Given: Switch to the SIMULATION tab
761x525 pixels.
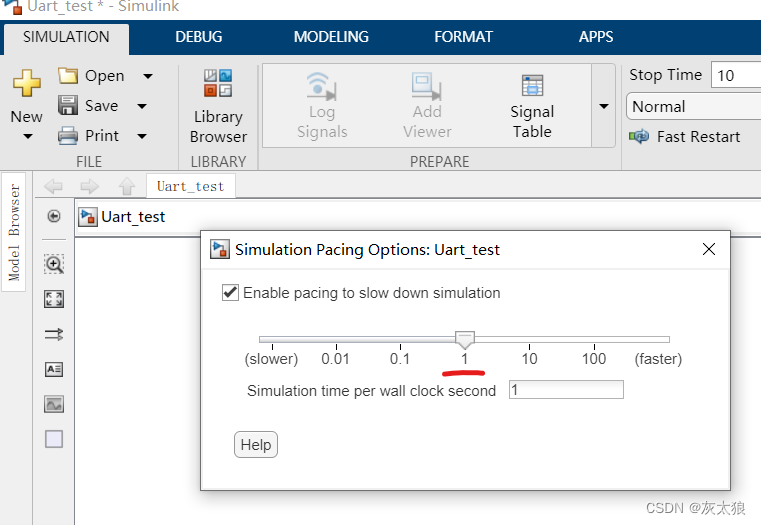Looking at the screenshot, I should (66, 37).
